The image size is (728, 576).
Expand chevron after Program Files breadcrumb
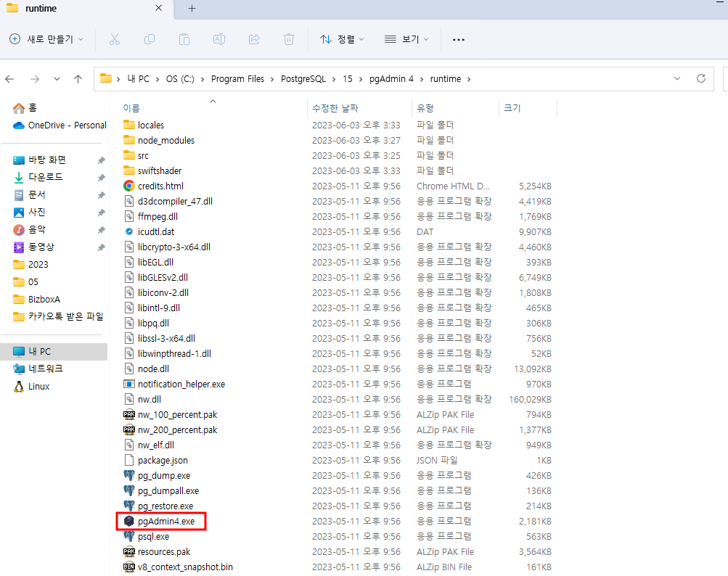(x=272, y=79)
